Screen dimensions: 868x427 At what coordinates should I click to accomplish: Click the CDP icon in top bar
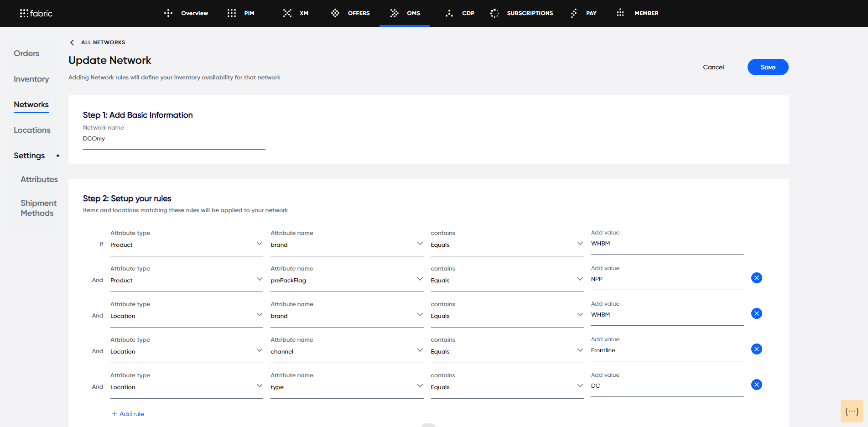point(449,13)
